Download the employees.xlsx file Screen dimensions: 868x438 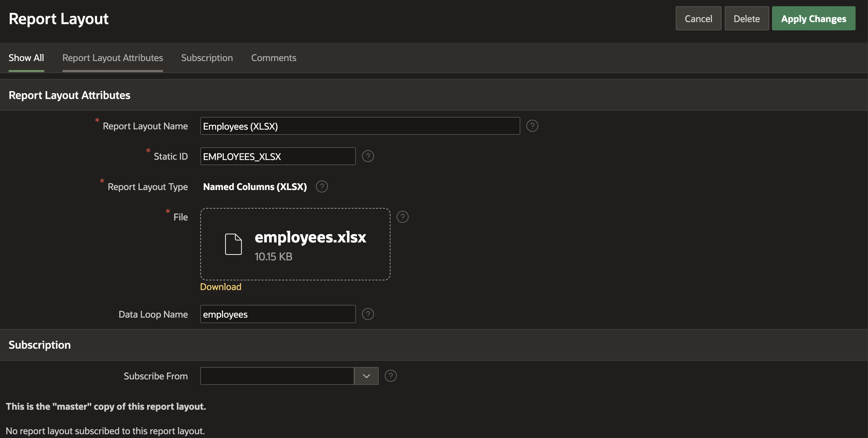click(221, 287)
